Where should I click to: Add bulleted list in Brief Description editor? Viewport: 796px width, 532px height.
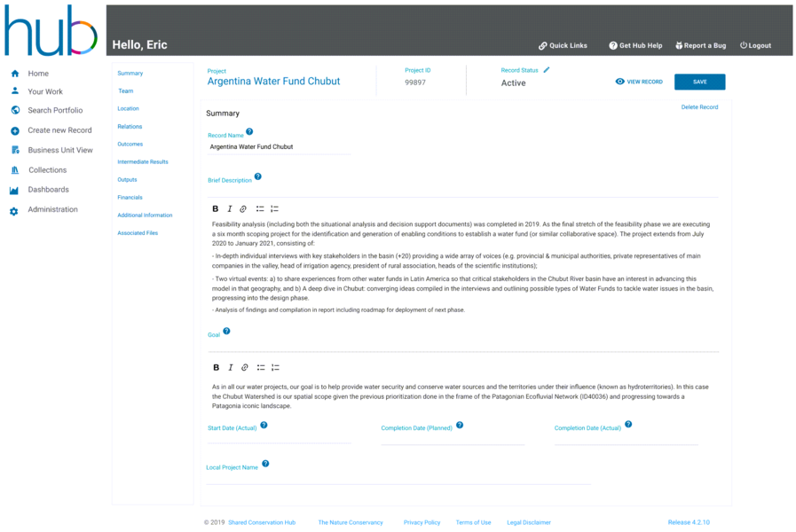point(260,208)
